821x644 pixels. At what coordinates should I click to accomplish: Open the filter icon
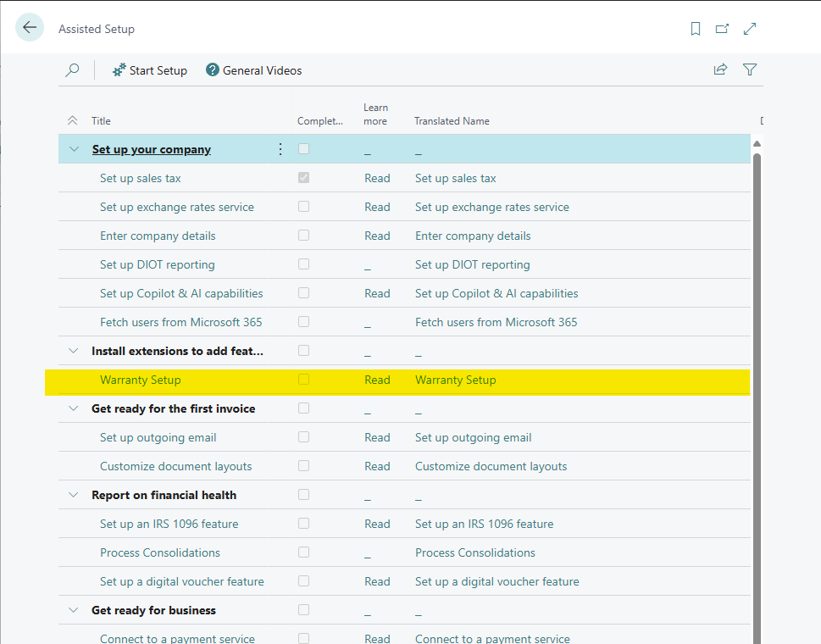(x=750, y=69)
